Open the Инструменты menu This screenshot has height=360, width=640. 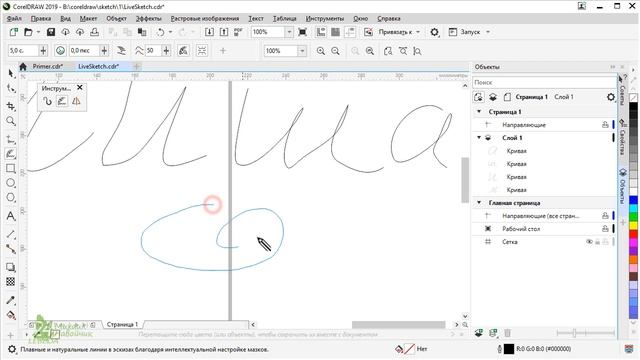[x=325, y=18]
